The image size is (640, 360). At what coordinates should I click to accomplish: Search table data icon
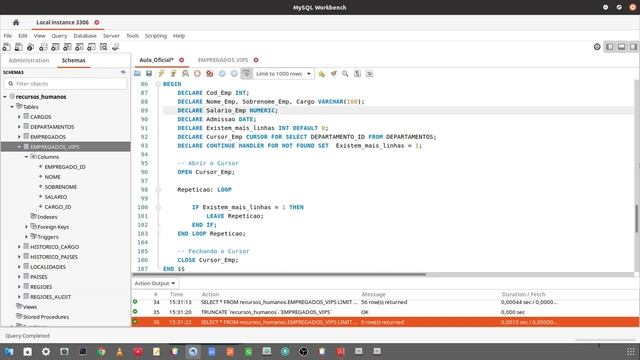(104, 47)
